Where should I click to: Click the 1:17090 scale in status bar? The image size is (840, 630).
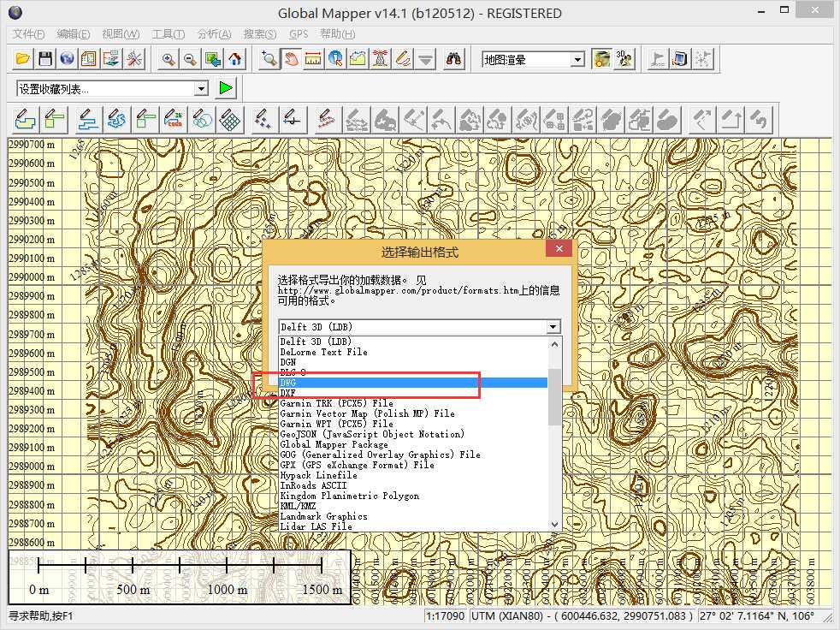click(445, 616)
